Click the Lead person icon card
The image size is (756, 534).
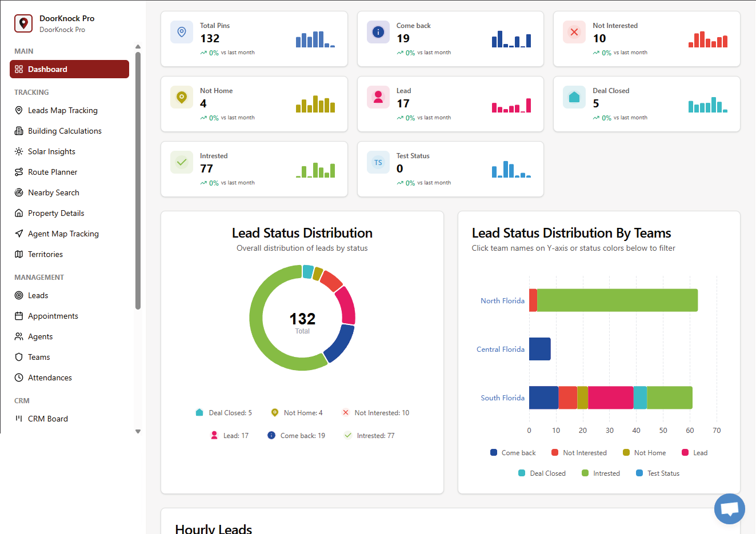click(378, 97)
